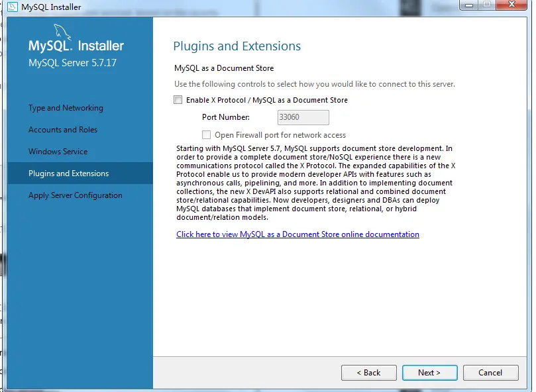The width and height of the screenshot is (536, 392).
Task: Click the 'MySQL Installer' window title text
Action: click(51, 7)
